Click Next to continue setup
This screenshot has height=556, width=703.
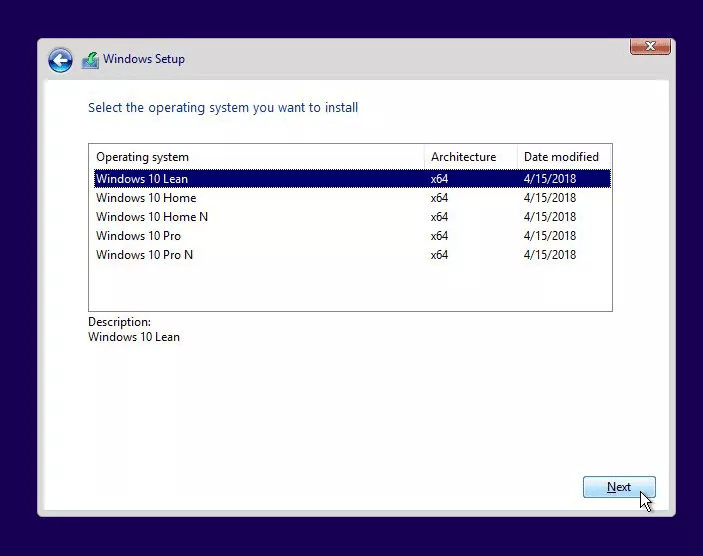click(619, 487)
